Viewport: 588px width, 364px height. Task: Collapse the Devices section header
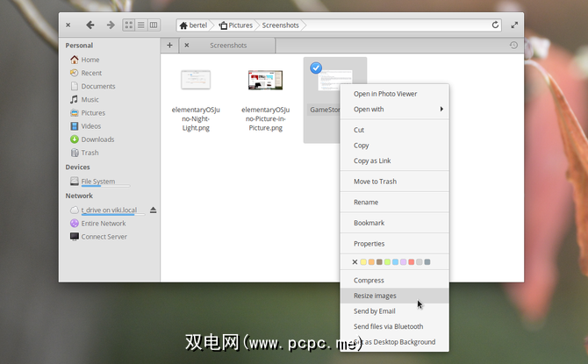77,168
